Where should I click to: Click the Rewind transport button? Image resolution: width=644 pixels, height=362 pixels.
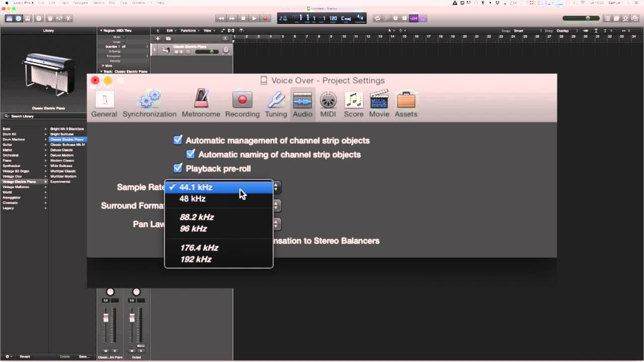221,19
